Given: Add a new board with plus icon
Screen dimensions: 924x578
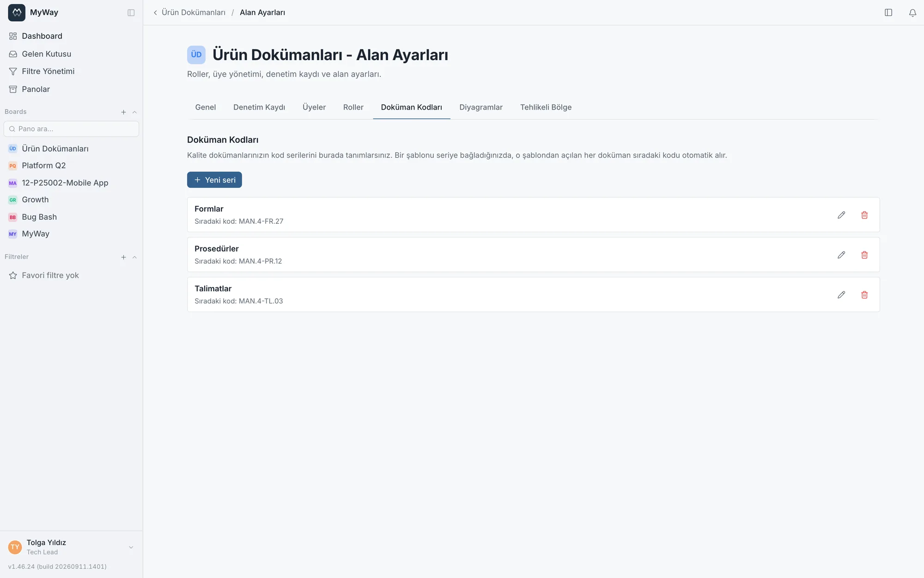Looking at the screenshot, I should coord(123,112).
